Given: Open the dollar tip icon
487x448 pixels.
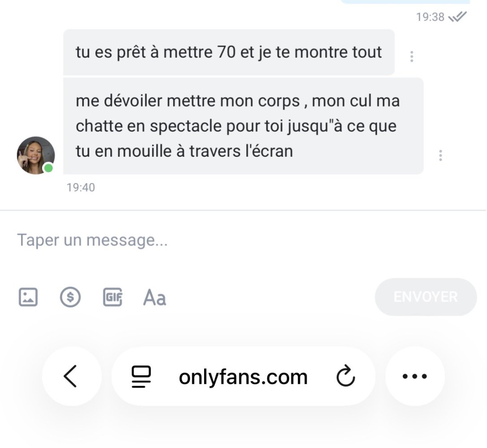Looking at the screenshot, I should tap(70, 297).
